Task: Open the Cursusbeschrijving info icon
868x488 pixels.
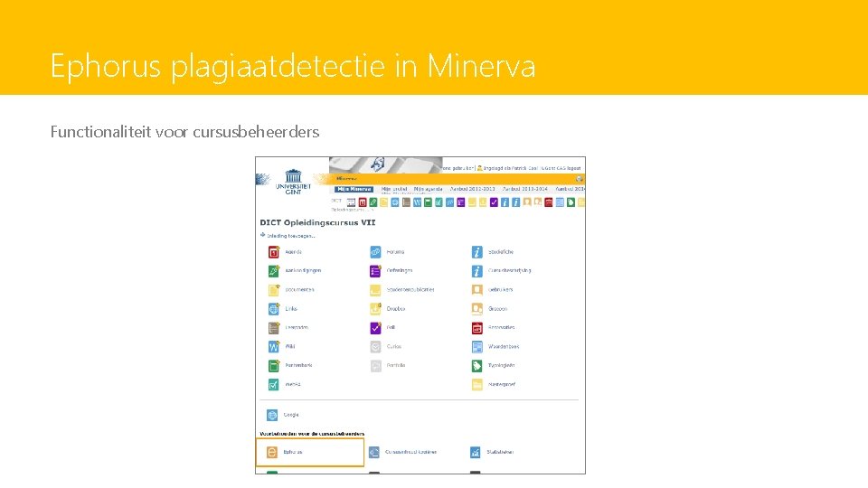Action: 476,271
